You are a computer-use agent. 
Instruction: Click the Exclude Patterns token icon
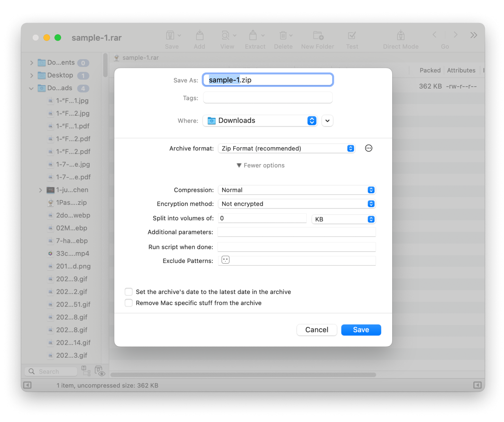226,260
